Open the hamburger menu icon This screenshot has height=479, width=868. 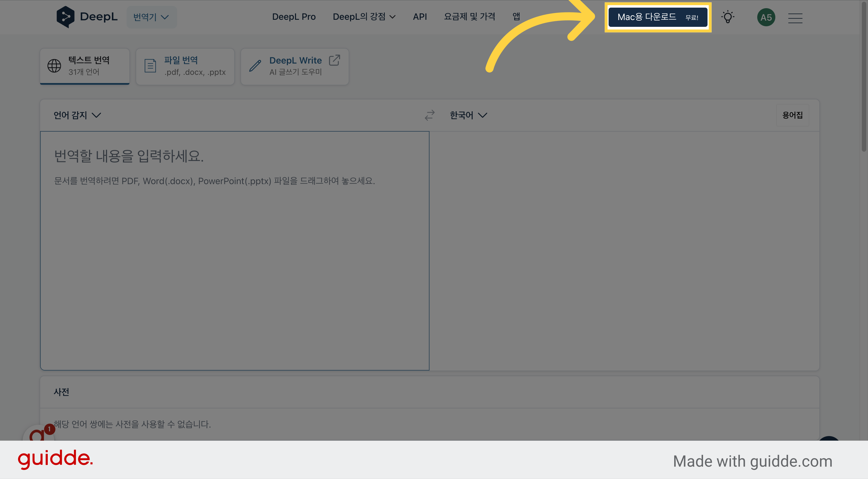(x=795, y=18)
